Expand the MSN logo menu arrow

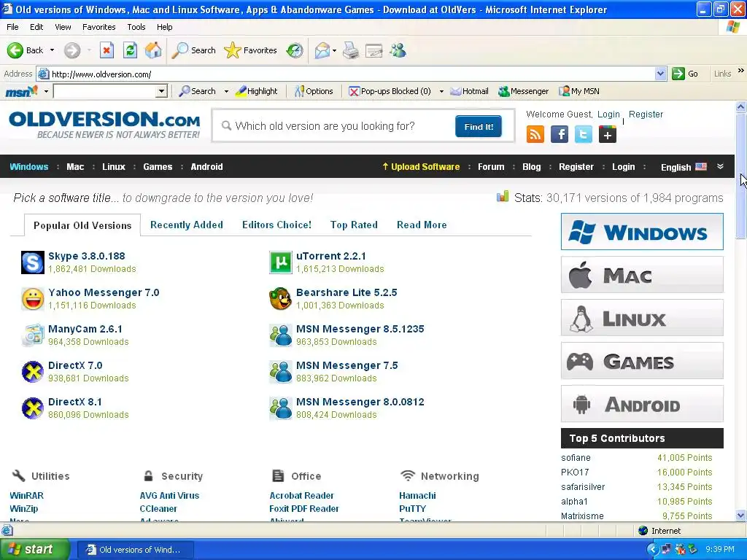point(46,91)
